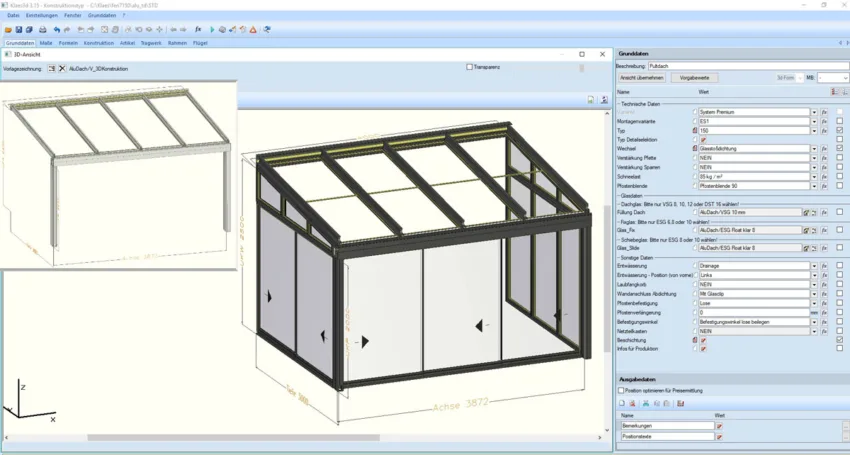This screenshot has width=850, height=455.
Task: Click the red sort icon in Name/Wert header
Action: (x=835, y=92)
